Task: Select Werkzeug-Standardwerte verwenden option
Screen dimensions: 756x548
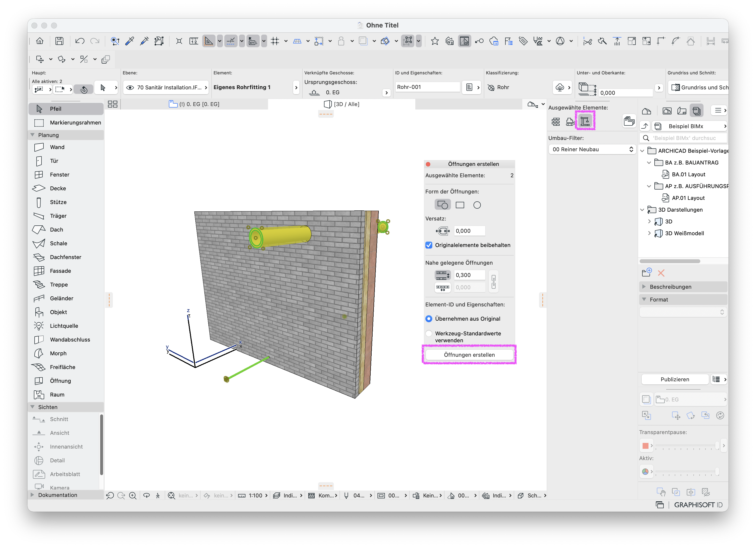Action: click(429, 333)
